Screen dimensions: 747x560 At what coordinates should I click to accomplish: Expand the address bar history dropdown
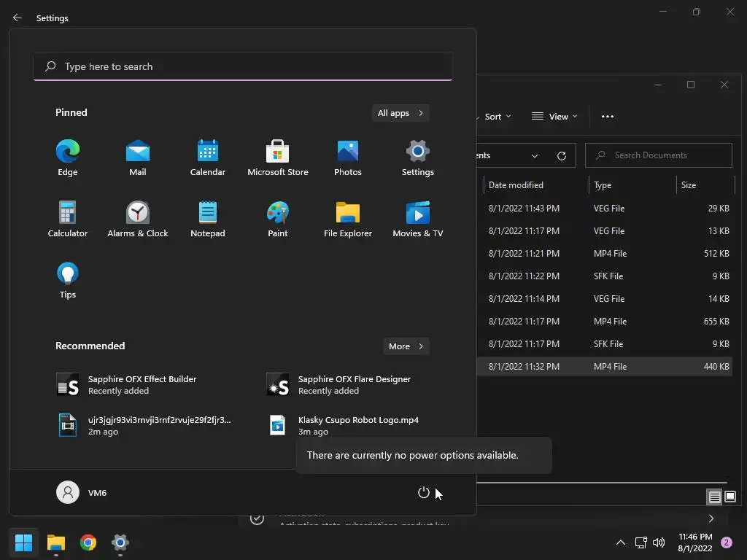coord(535,156)
